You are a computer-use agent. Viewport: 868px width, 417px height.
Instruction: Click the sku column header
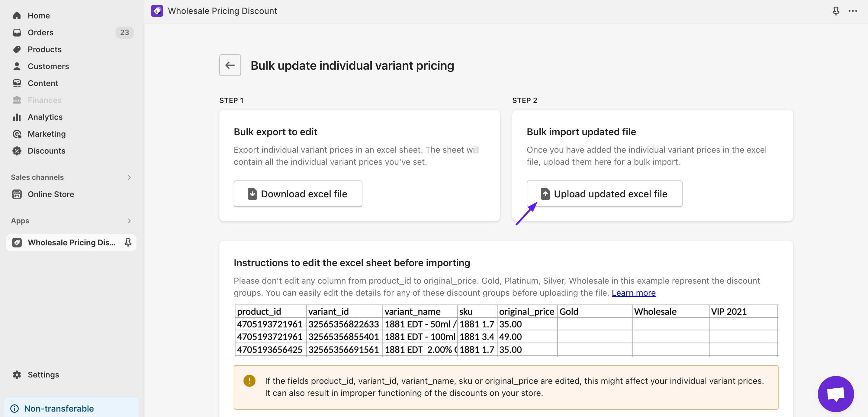477,311
